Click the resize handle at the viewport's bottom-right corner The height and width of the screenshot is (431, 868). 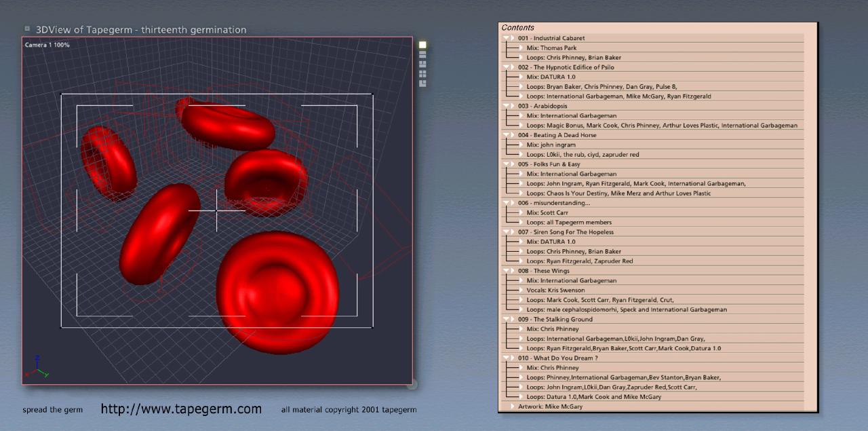pos(412,385)
